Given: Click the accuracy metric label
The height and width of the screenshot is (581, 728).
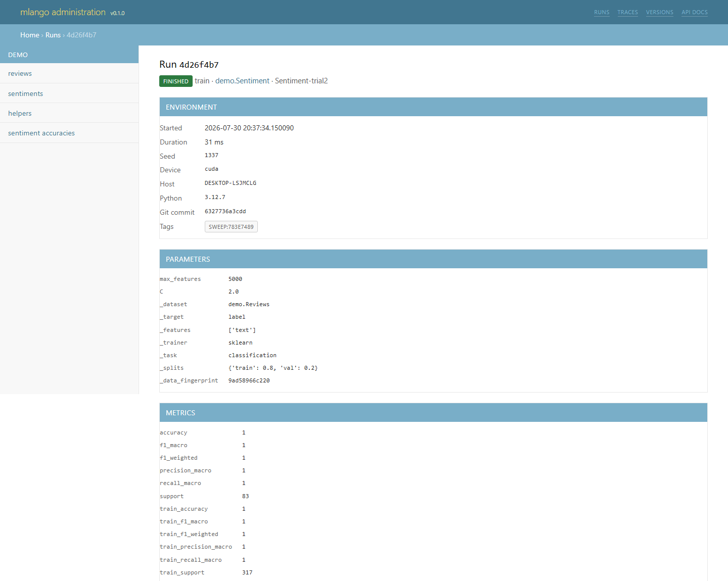Looking at the screenshot, I should point(173,432).
